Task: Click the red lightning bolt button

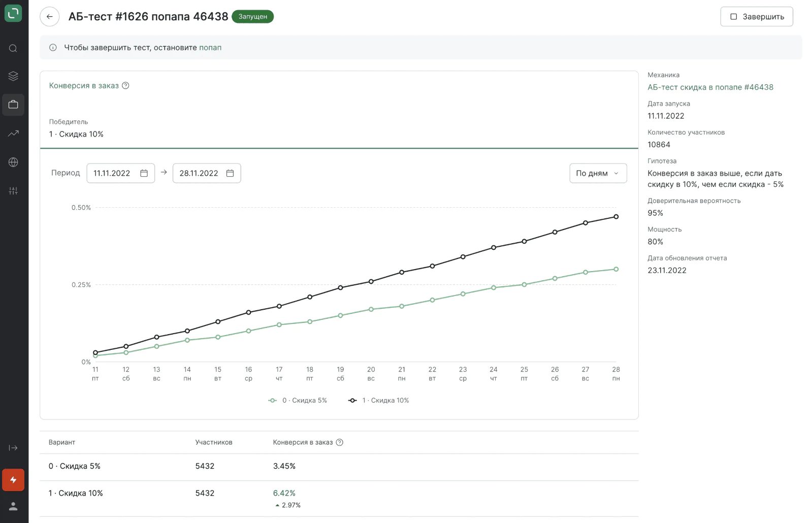Action: (13, 480)
